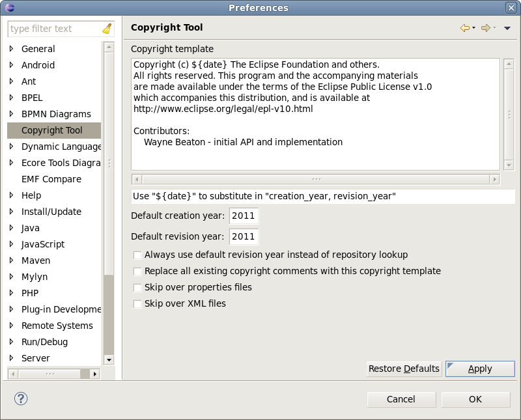Check Replace all existing copyright comments
The width and height of the screenshot is (521, 420).
tap(137, 272)
